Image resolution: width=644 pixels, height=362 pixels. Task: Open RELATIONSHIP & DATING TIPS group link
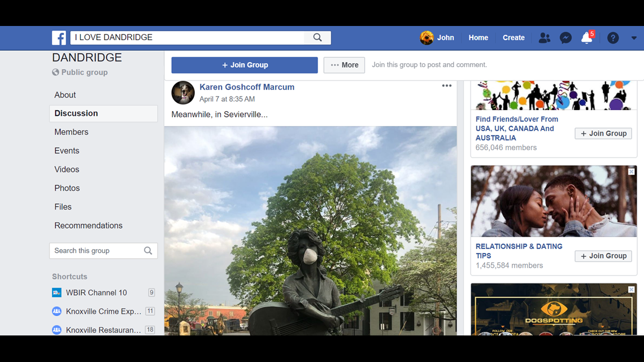click(x=519, y=251)
